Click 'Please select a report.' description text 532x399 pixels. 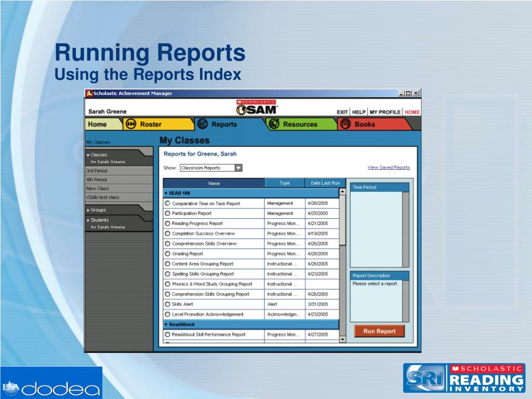click(x=375, y=284)
